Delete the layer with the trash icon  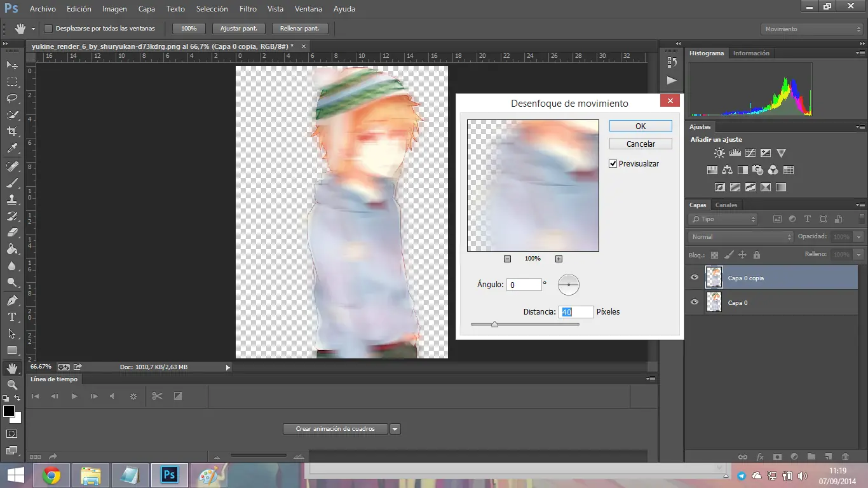(x=845, y=457)
